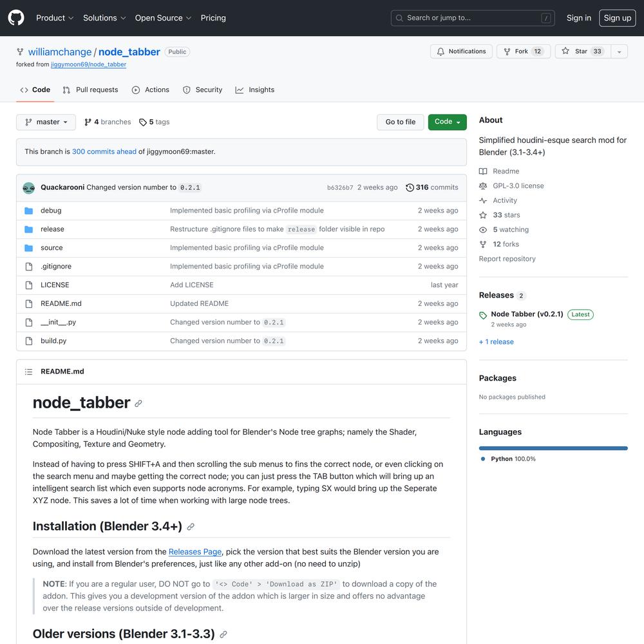Click the fork icon beside williamchange
Image resolution: width=644 pixels, height=644 pixels.
20,52
